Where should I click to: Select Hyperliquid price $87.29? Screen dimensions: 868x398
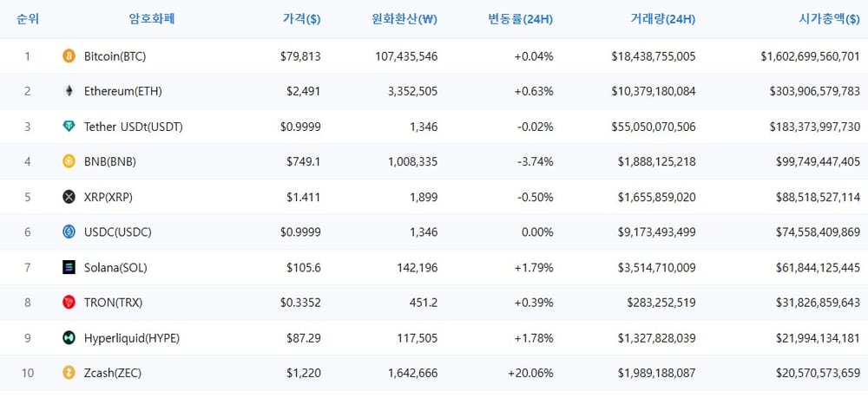pyautogui.click(x=303, y=338)
